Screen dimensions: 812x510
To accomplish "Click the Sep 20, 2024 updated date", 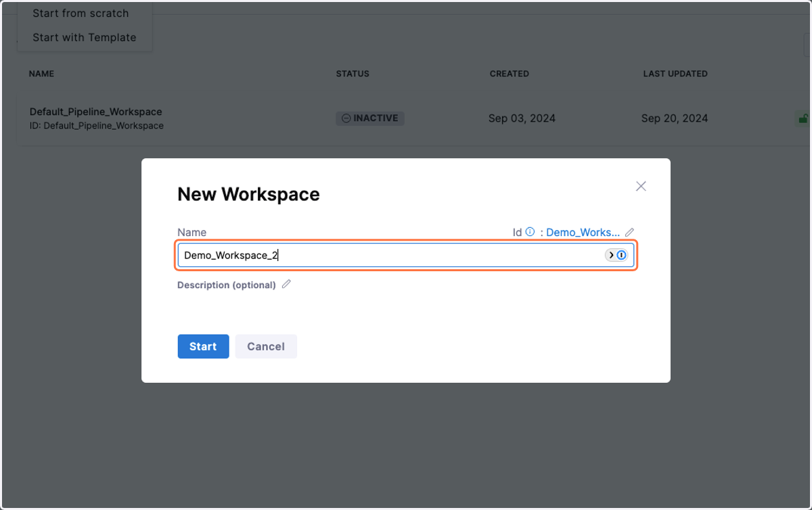I will [x=675, y=118].
